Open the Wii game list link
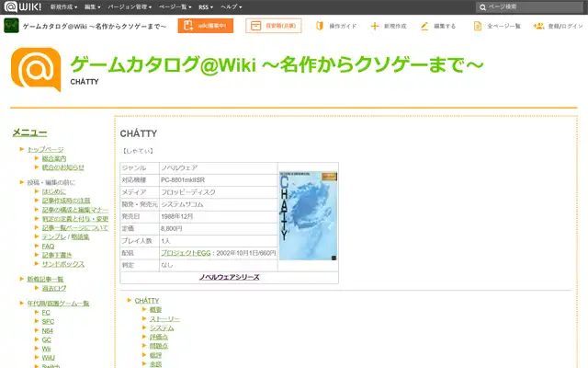The height and width of the screenshot is (368, 588). [46, 349]
